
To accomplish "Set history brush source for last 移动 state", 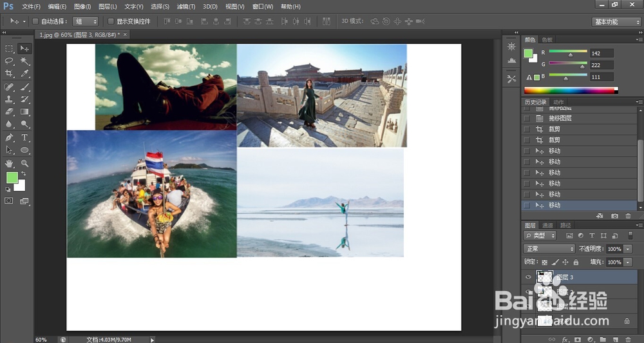I will 527,205.
